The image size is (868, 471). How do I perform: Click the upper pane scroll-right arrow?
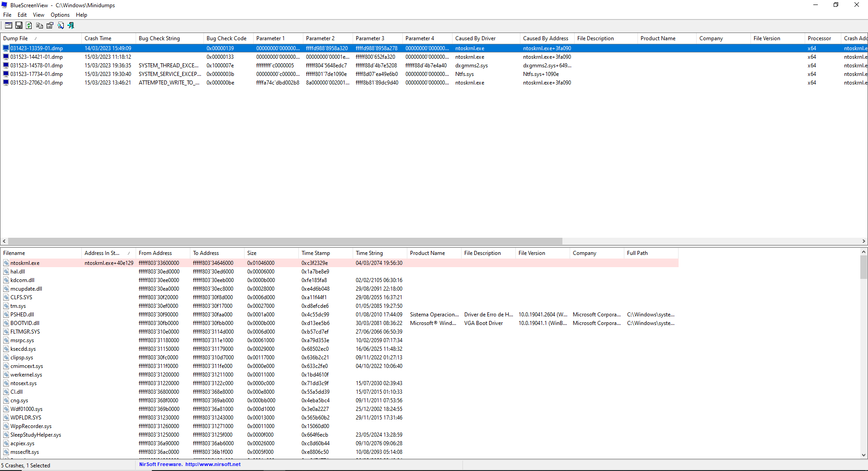pos(863,241)
